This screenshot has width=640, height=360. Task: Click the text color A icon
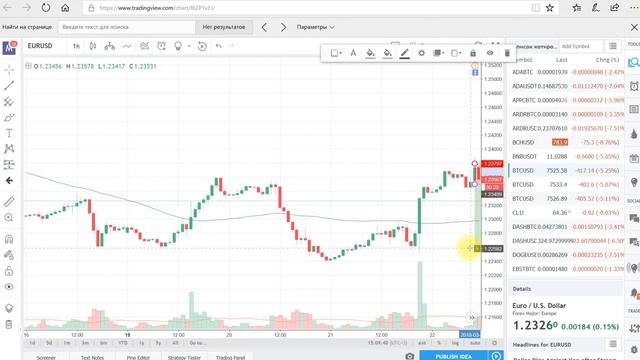pyautogui.click(x=353, y=53)
